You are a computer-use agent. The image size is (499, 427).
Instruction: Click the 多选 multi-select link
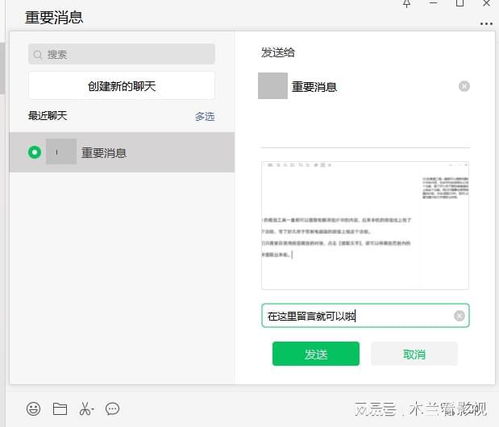[x=205, y=117]
